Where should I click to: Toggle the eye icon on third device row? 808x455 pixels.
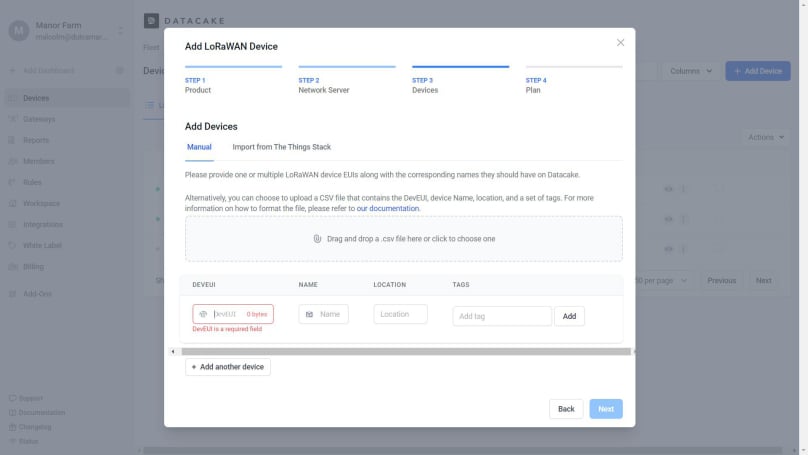669,249
